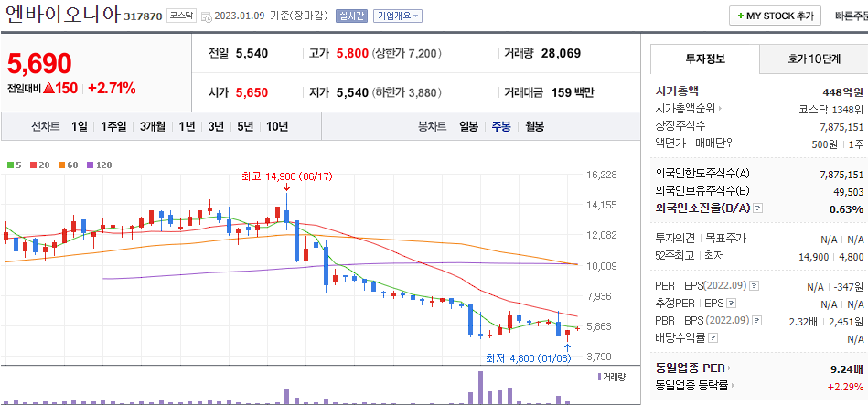
Task: Click tallest volume bar in 거래량 chart
Action: coord(480,388)
